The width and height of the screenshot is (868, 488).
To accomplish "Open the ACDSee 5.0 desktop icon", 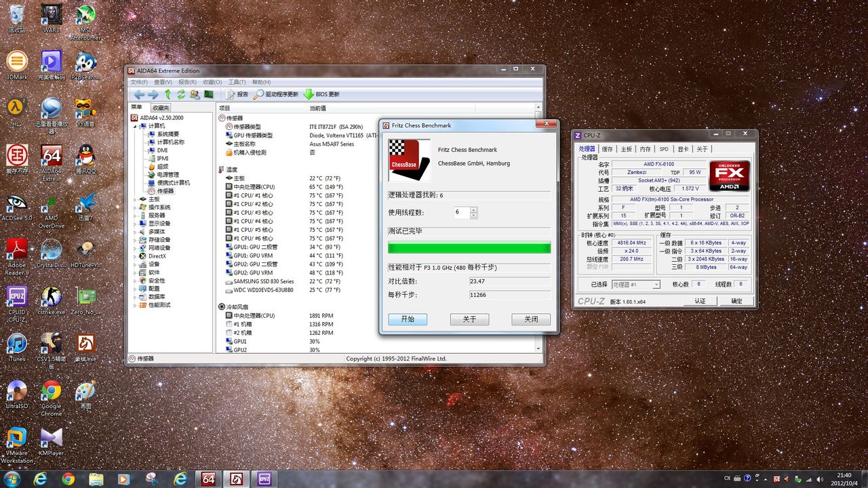I will pos(17,207).
